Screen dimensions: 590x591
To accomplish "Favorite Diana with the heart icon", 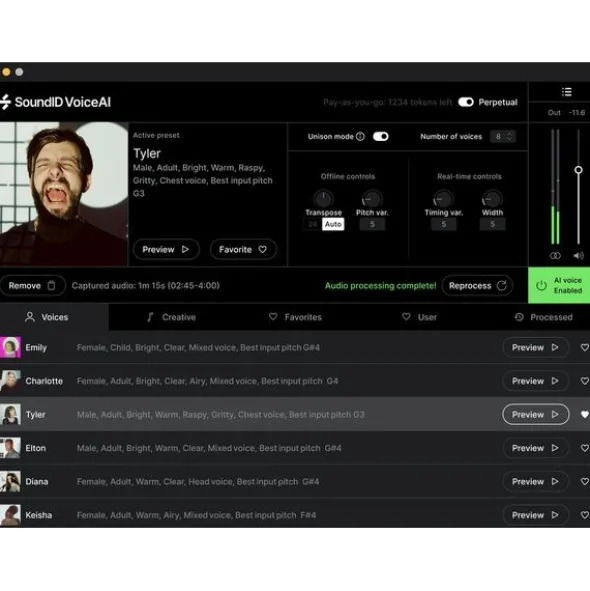I will click(584, 482).
